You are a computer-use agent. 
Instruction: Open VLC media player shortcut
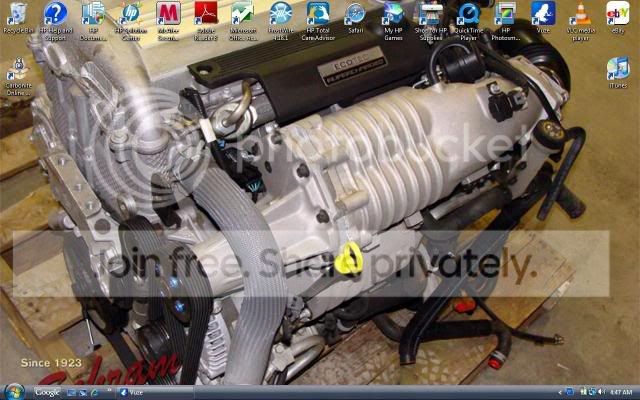[581, 21]
